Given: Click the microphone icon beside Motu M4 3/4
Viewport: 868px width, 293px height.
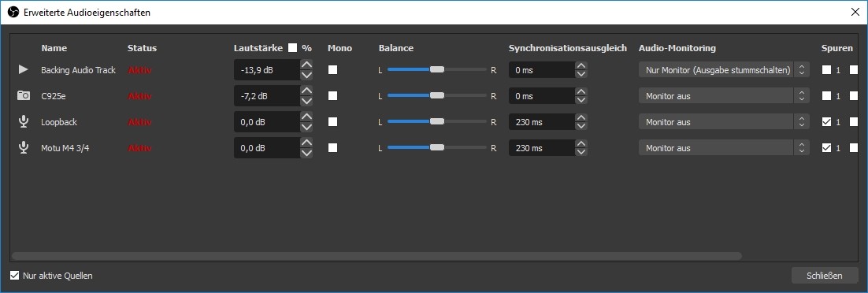Looking at the screenshot, I should point(24,148).
